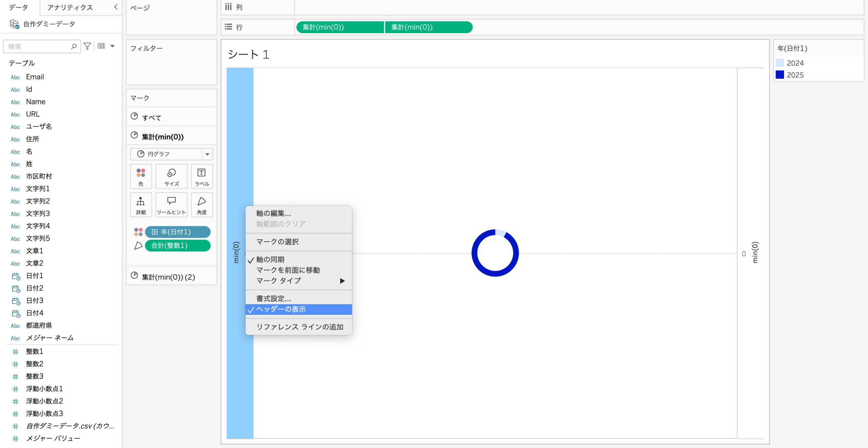Click the 自作ダミーデータ data source icon
Viewport: 868px width, 448px height.
point(14,24)
